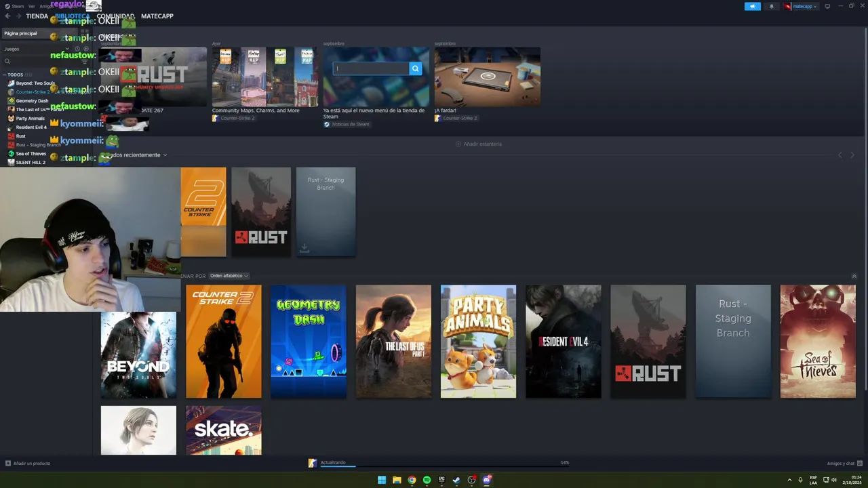Open Google Chrome from the taskbar
This screenshot has width=868, height=488.
pyautogui.click(x=412, y=480)
